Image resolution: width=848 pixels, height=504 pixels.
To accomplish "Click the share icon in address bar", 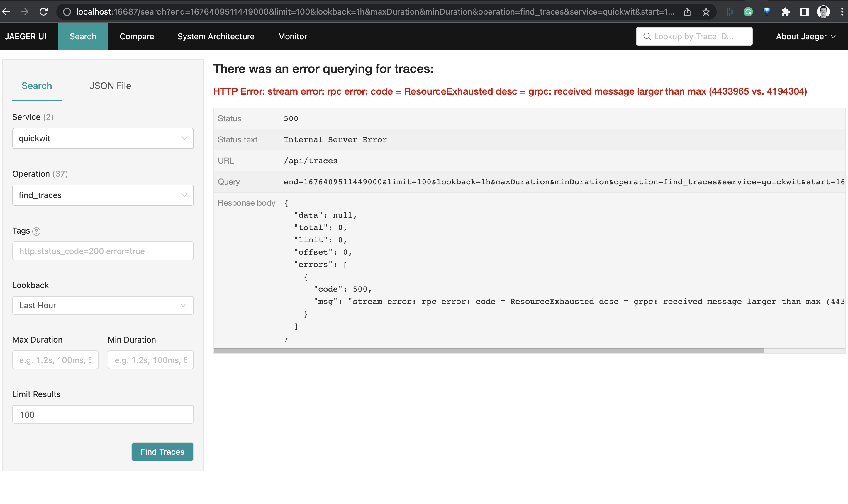I will point(687,12).
